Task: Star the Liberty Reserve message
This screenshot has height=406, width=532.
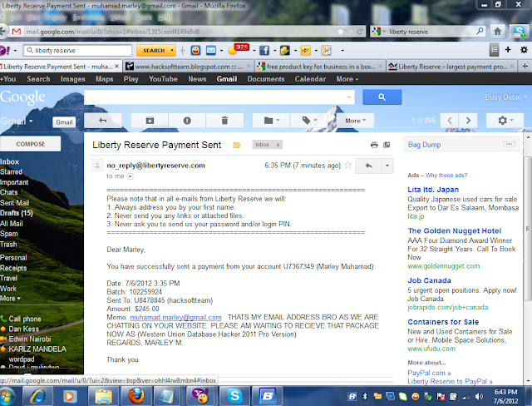Action: point(347,166)
